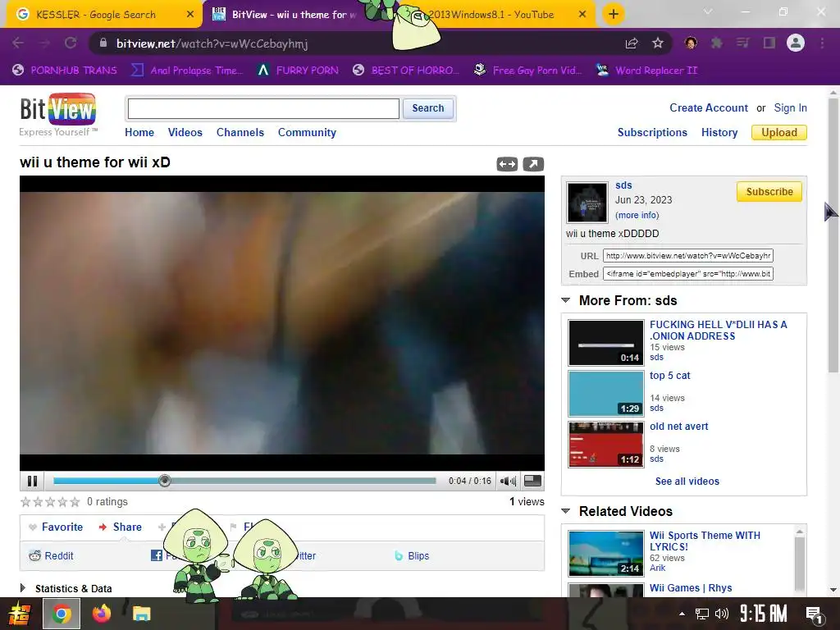Click the Sign In link
The height and width of the screenshot is (630, 840).
tap(790, 107)
